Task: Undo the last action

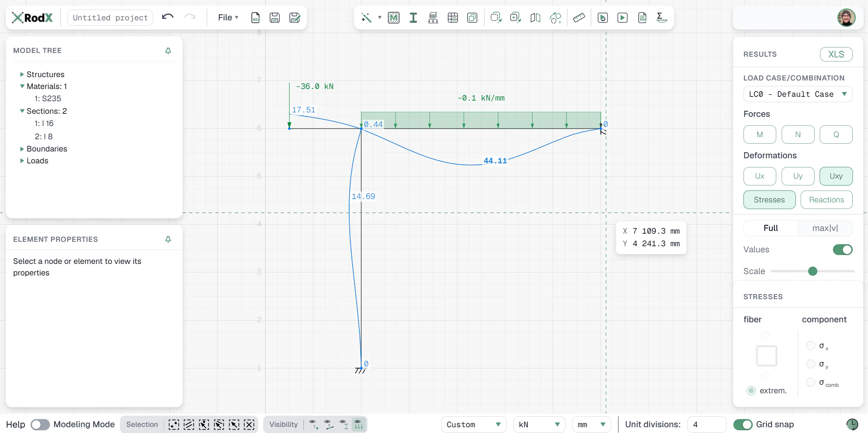Action: (168, 17)
